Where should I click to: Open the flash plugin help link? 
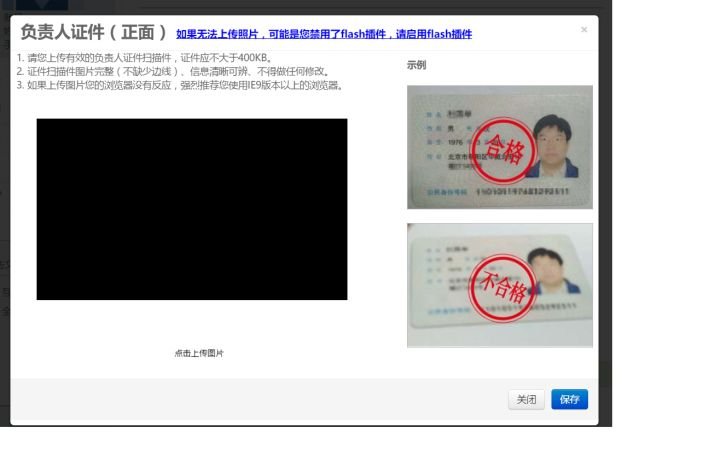(x=324, y=34)
